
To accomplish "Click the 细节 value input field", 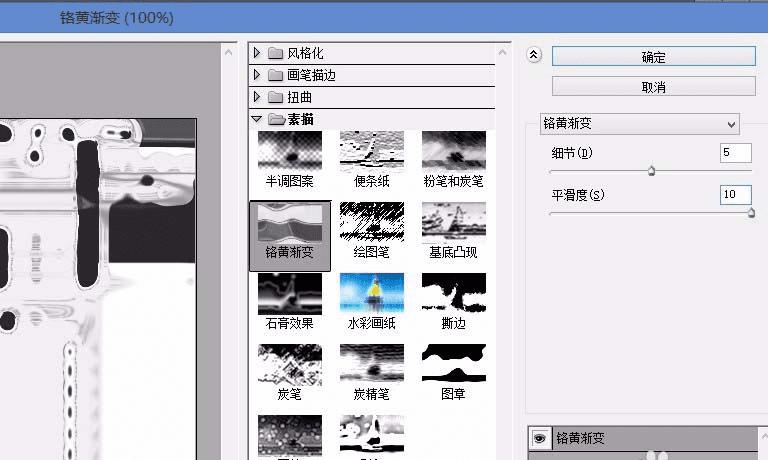I will tap(736, 152).
